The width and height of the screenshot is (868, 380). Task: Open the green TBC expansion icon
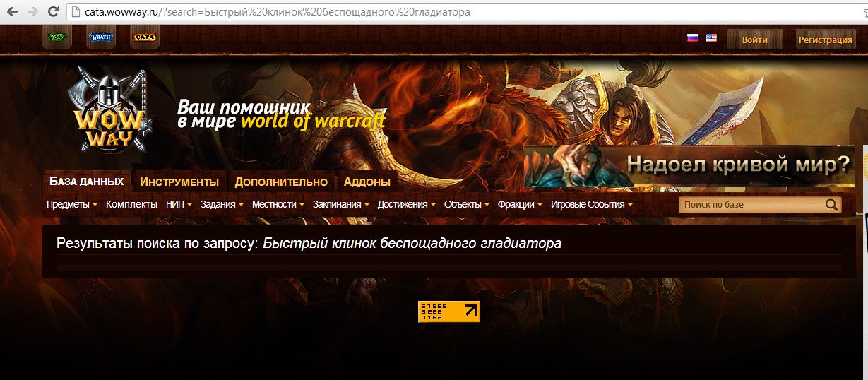(57, 37)
